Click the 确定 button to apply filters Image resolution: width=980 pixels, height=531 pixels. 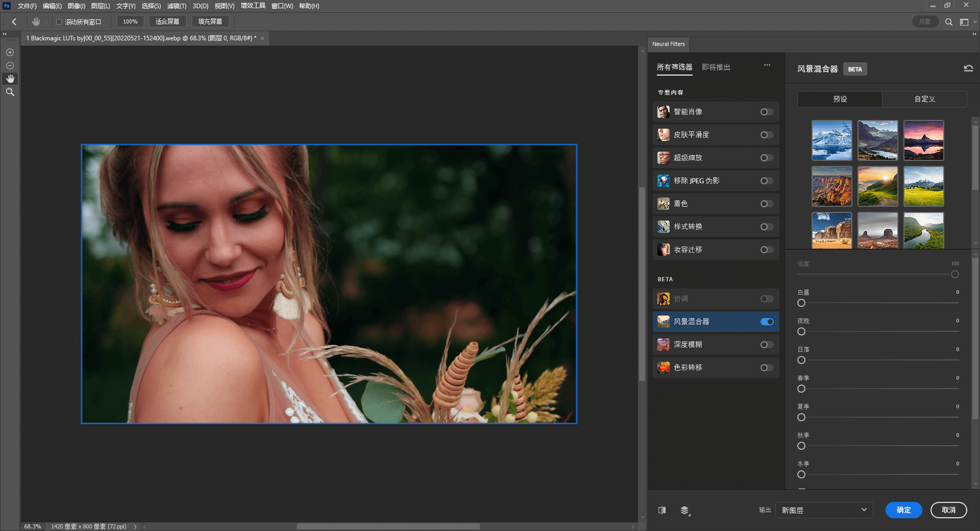coord(903,510)
